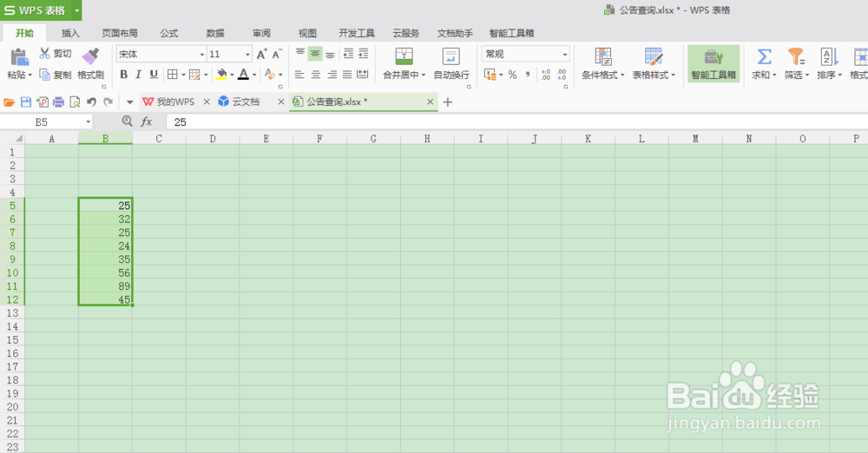Save the workbook with the floppy disk icon
Image resolution: width=868 pixels, height=453 pixels.
point(25,102)
